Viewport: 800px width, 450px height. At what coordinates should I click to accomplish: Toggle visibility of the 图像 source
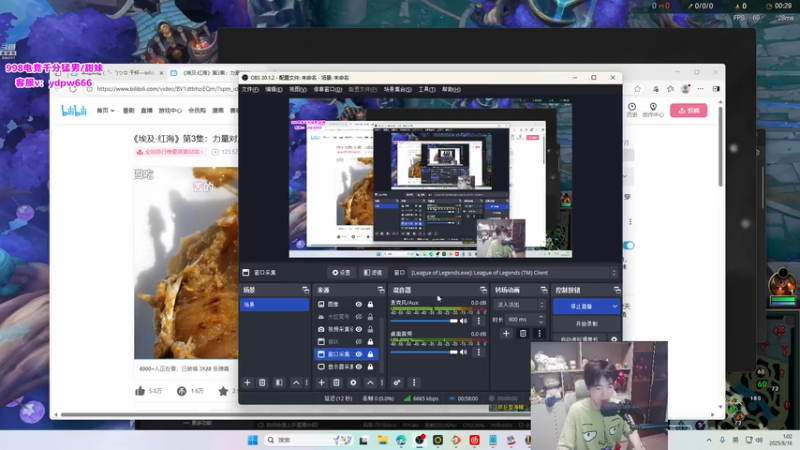(359, 304)
